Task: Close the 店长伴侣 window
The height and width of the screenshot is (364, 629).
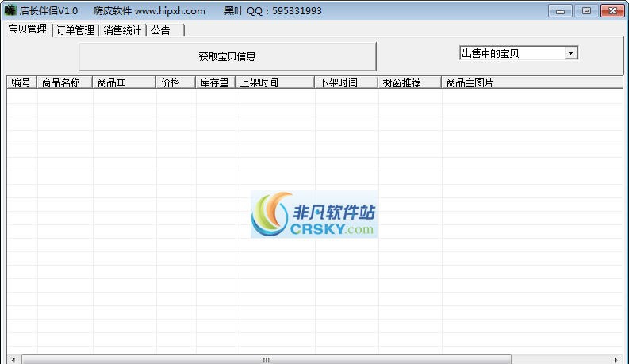Action: coord(612,11)
